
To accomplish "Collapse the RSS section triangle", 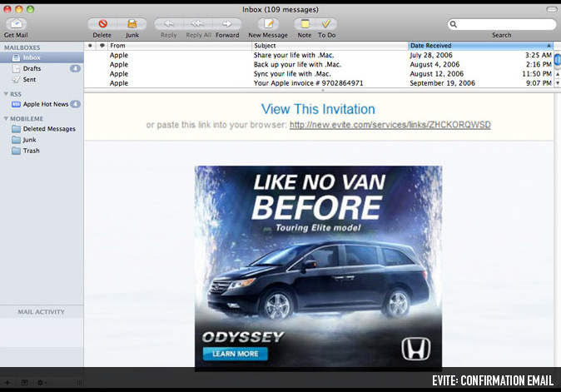I will tap(6, 94).
